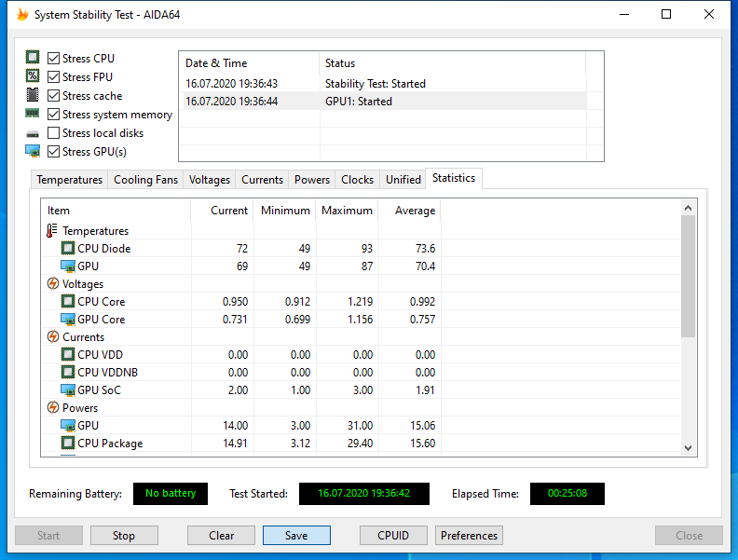This screenshot has height=560, width=738.
Task: Minimize the AIDA64 window
Action: [x=624, y=15]
